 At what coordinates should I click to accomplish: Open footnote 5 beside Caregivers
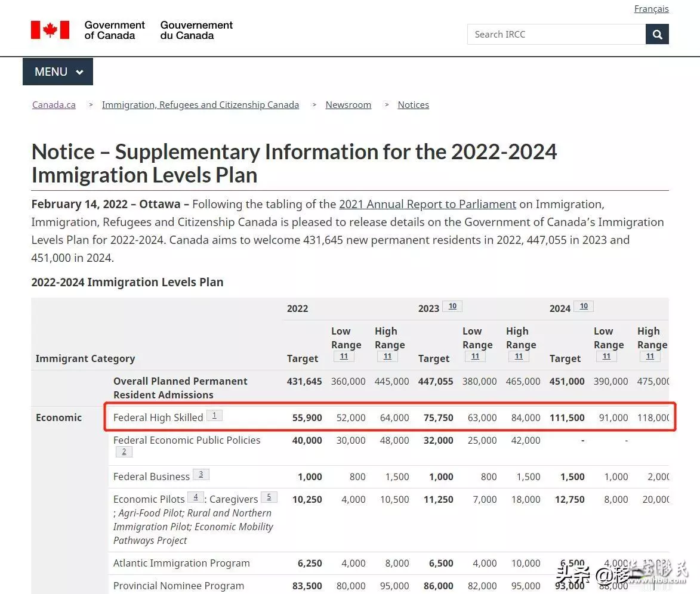click(x=269, y=497)
